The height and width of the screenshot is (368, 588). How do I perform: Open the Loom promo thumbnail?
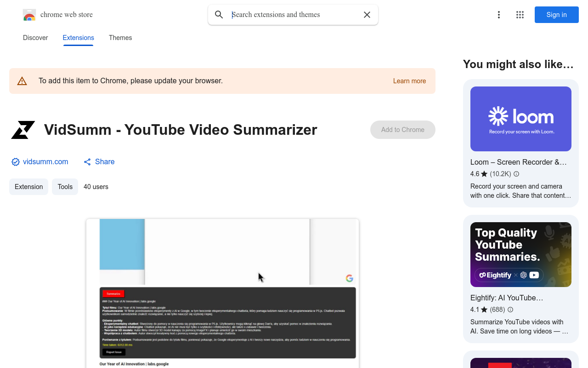click(x=521, y=119)
